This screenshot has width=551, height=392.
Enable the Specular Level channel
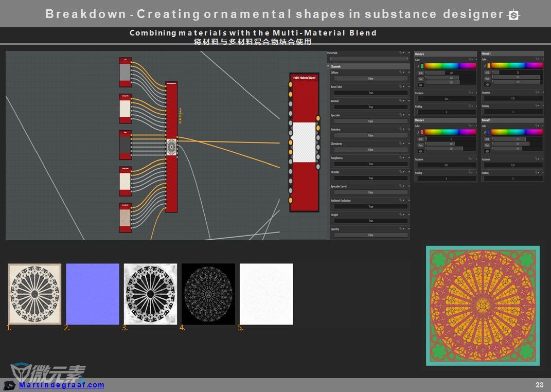click(x=371, y=192)
